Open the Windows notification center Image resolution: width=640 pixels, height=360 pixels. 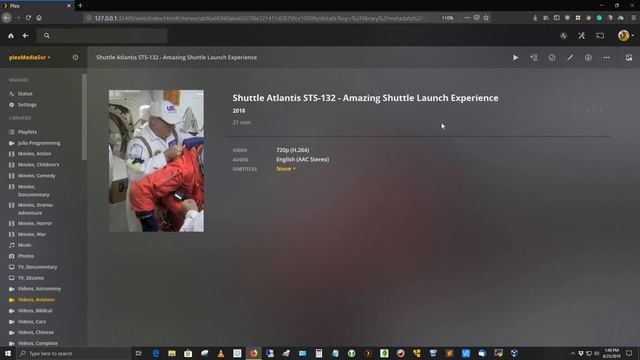[629, 353]
